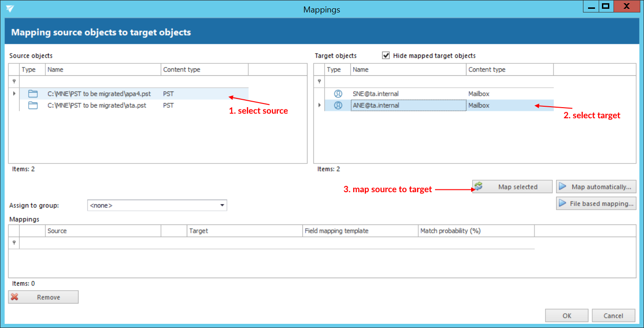This screenshot has width=644, height=328.
Task: Click the folder icon for ata.pst
Action: point(32,105)
